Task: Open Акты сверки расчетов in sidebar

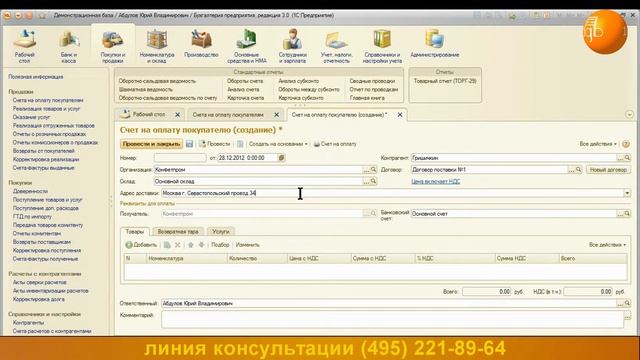Action: point(39,282)
